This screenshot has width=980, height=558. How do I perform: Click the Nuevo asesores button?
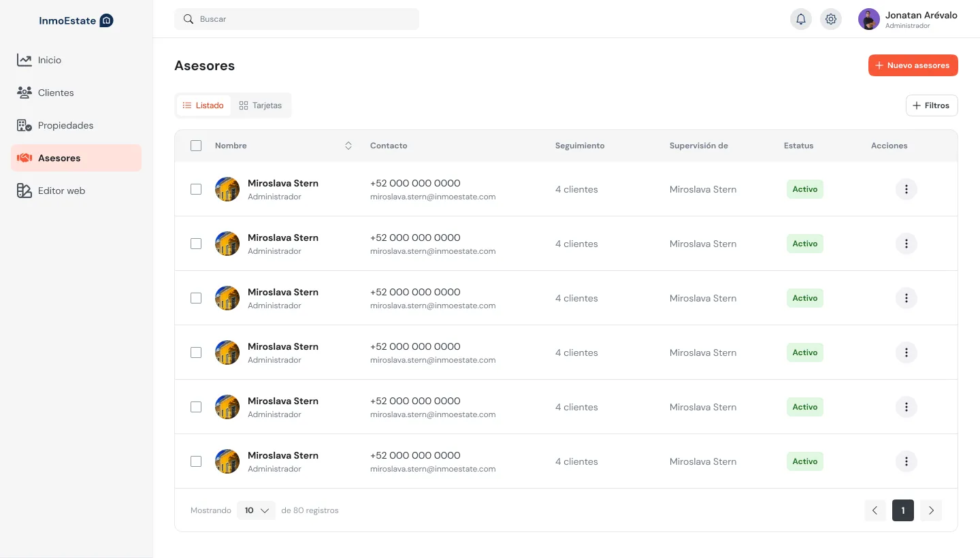(x=913, y=65)
